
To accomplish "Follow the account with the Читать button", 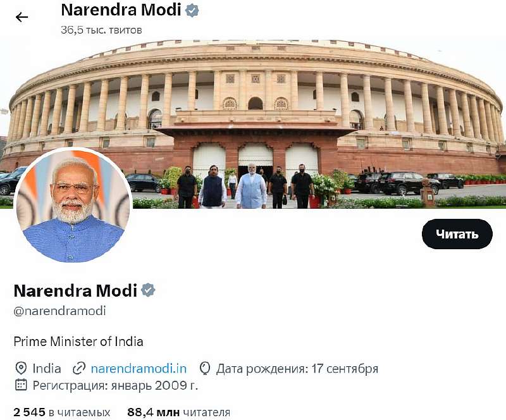I will tap(457, 234).
